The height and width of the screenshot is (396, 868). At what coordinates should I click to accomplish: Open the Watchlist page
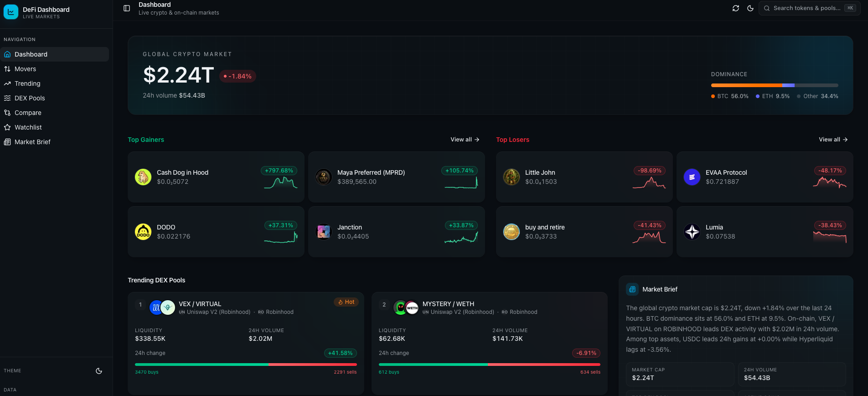pos(54,127)
